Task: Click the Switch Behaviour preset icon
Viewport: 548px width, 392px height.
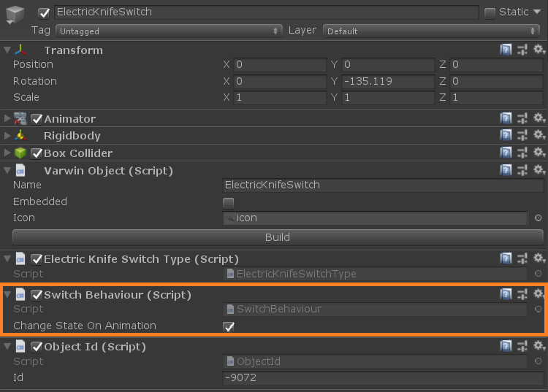Action: (x=522, y=294)
